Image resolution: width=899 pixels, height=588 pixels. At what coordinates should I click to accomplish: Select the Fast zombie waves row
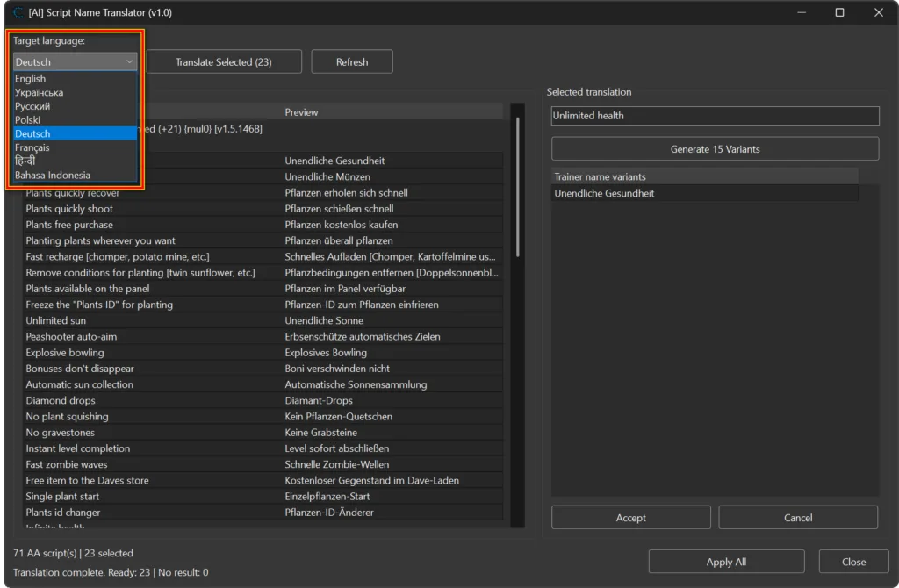263,465
